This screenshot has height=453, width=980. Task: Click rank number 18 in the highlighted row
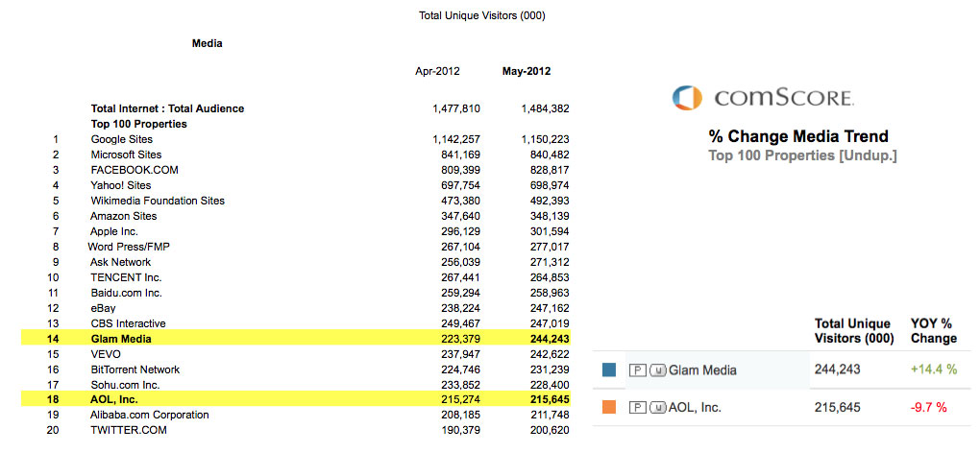tap(53, 399)
